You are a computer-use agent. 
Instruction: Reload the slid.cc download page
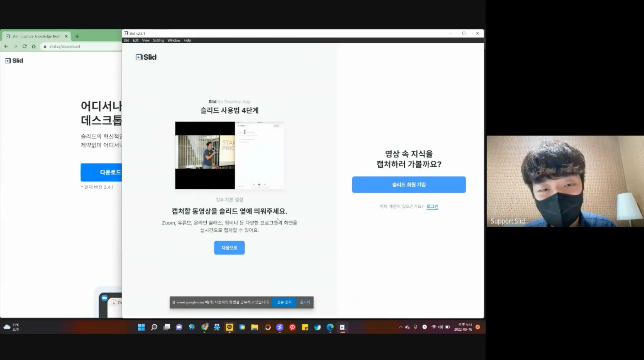(25, 46)
